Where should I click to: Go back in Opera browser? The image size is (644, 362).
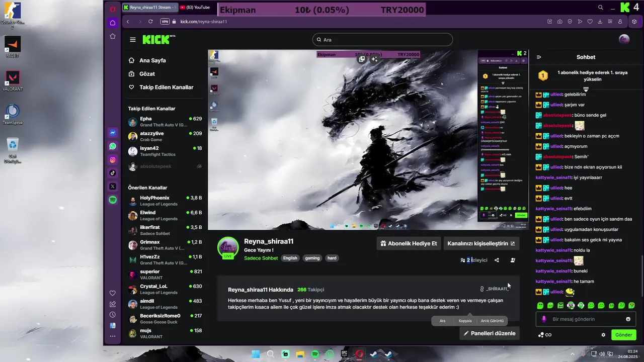128,22
